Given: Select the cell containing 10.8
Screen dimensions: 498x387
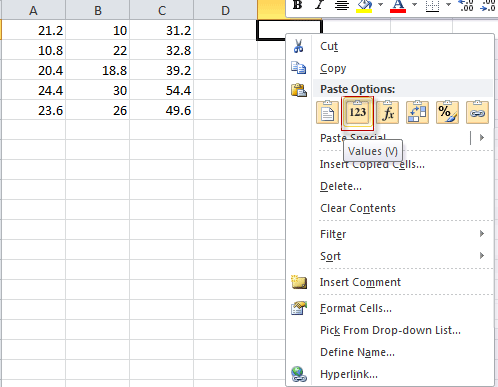Looking at the screenshot, I should pos(33,50).
